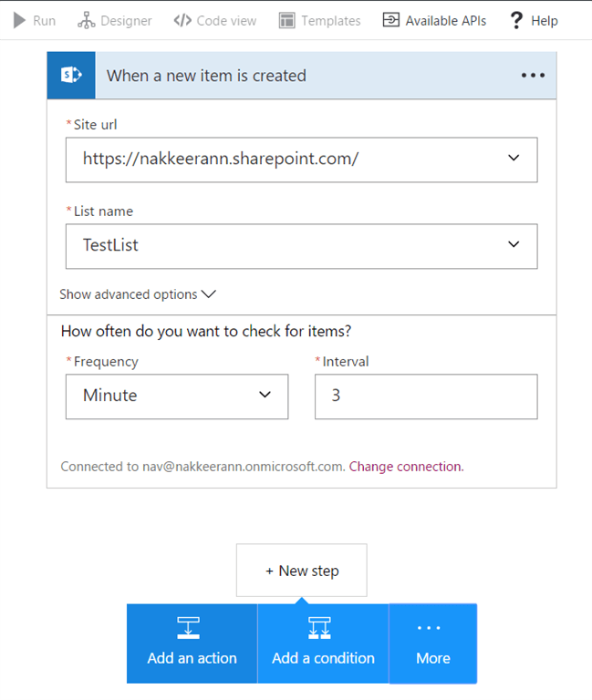The image size is (592, 700).
Task: Open the List name dropdown
Action: click(x=514, y=245)
